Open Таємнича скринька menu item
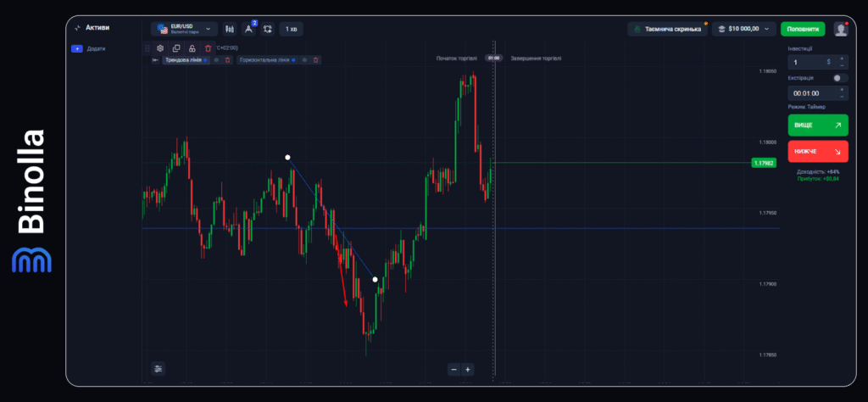The image size is (868, 402). (x=667, y=29)
